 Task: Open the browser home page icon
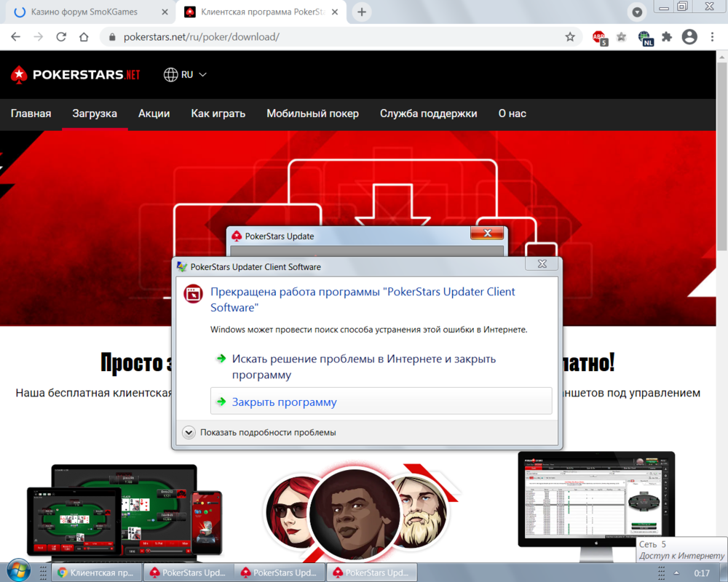coord(84,37)
